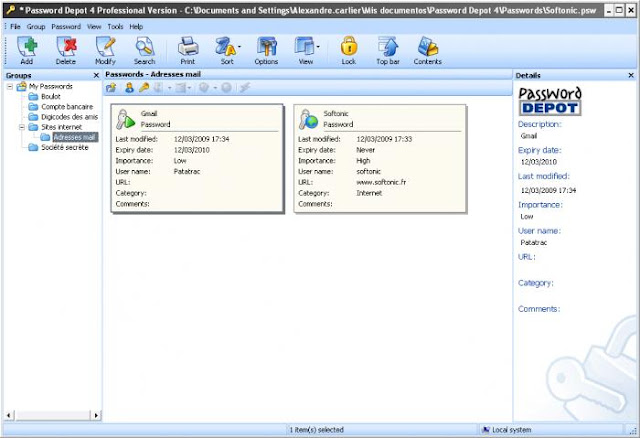Select the Boulot group

(x=51, y=97)
